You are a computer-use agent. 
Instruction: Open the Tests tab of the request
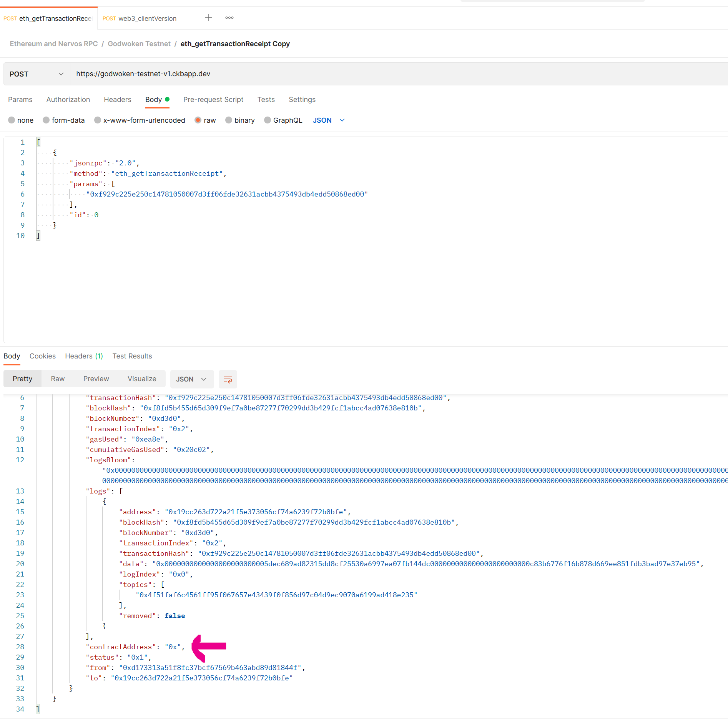(266, 99)
